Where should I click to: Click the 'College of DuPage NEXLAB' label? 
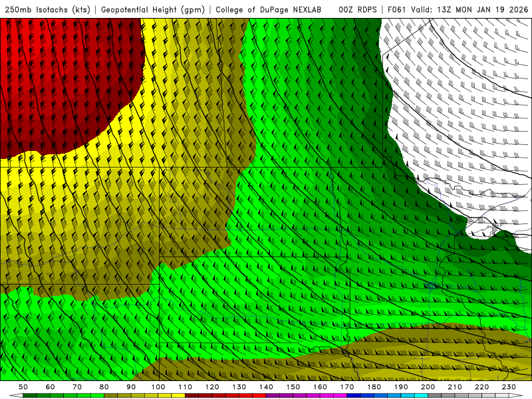pos(269,9)
